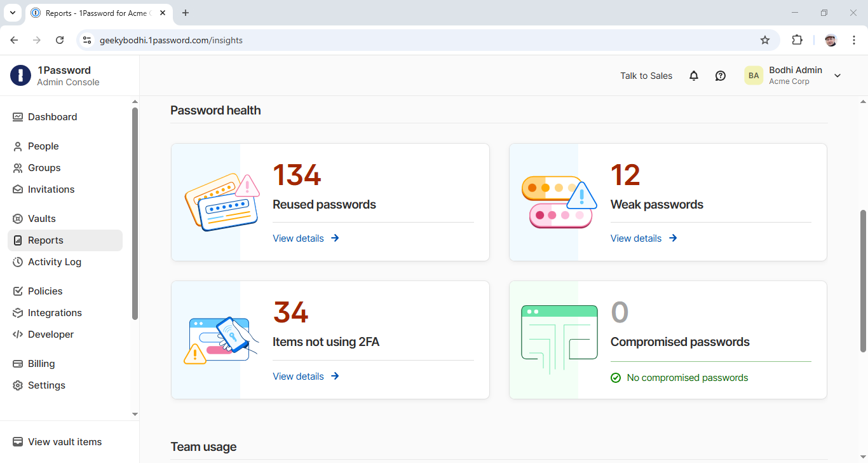Click the Billing card icon
Image resolution: width=868 pixels, height=463 pixels.
[18, 364]
